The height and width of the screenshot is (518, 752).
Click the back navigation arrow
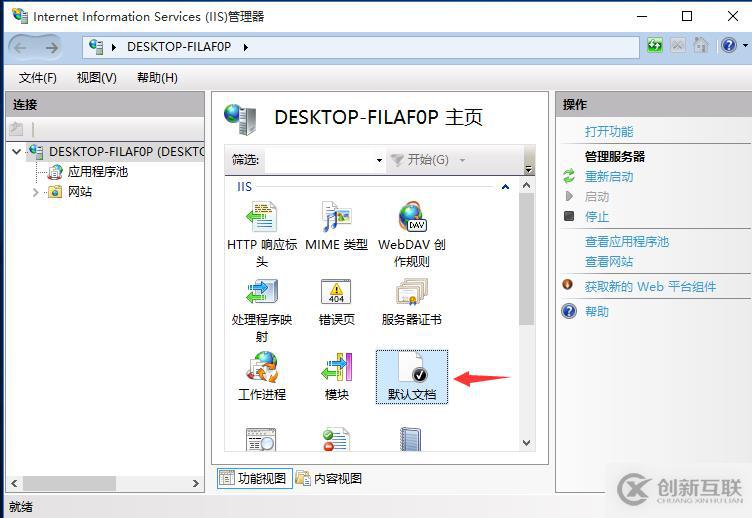coord(21,47)
